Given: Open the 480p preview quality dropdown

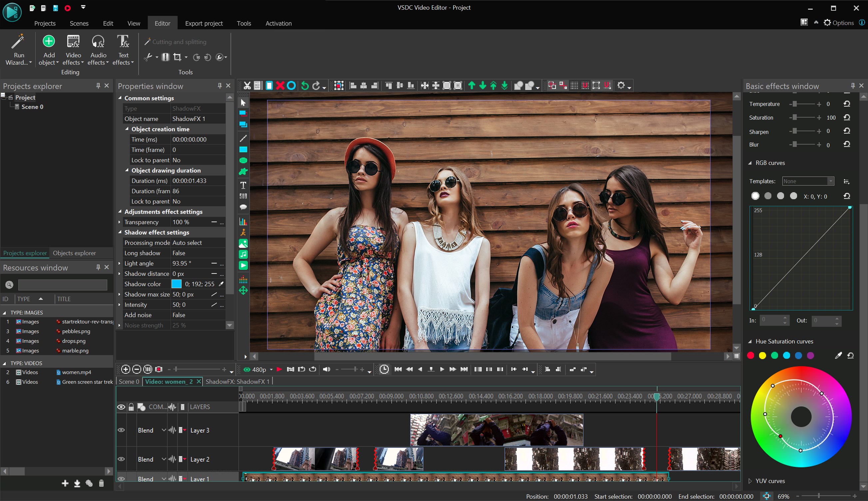Looking at the screenshot, I should point(271,369).
